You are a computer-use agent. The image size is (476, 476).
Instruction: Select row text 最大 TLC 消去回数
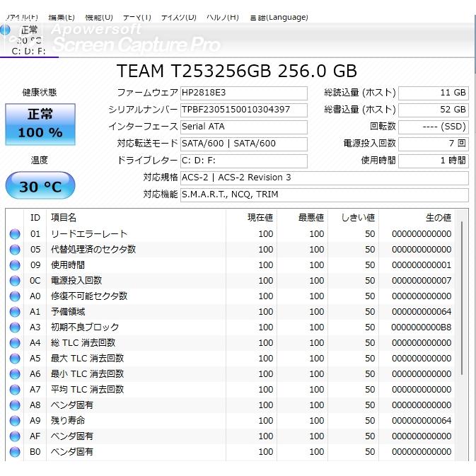88,359
